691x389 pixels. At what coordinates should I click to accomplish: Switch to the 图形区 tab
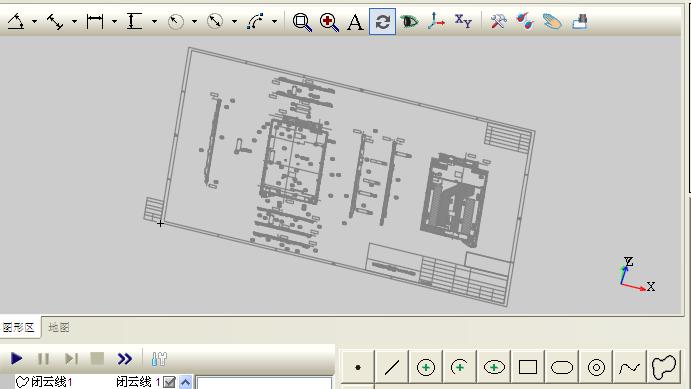[x=19, y=327]
